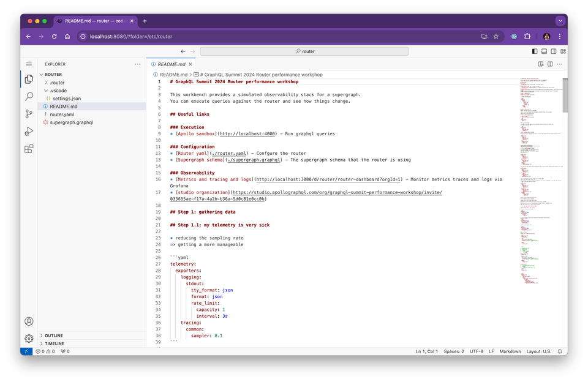Open router.yaml in the explorer
This screenshot has height=382, width=588.
click(92, 114)
